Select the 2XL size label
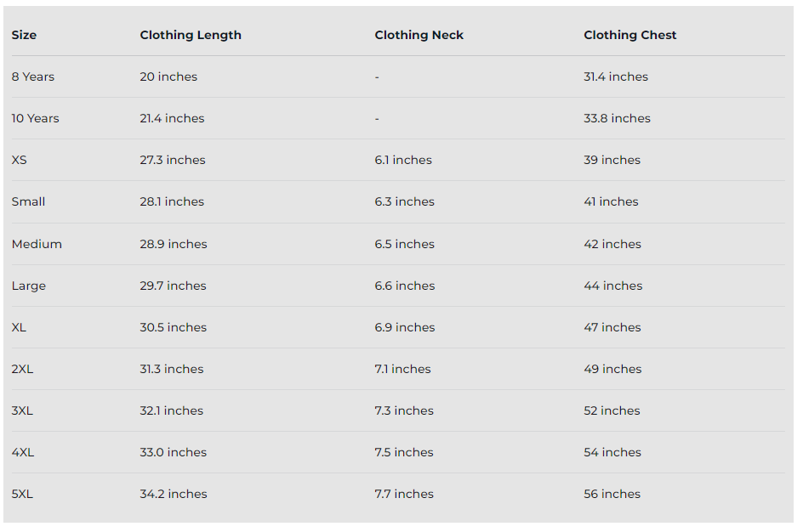 [23, 369]
